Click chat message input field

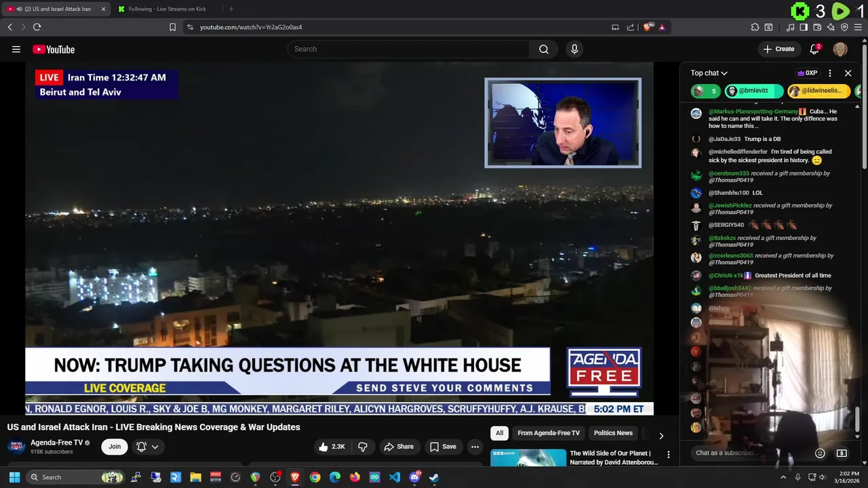click(751, 453)
